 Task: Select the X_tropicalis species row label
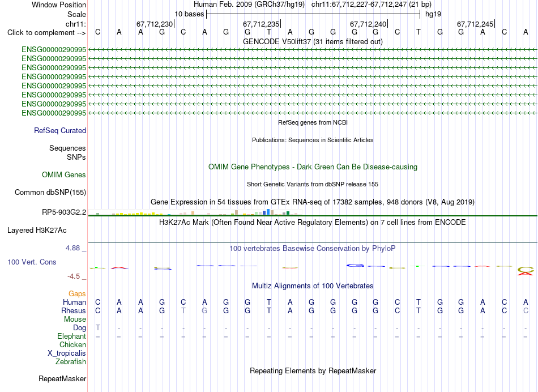tap(67, 353)
